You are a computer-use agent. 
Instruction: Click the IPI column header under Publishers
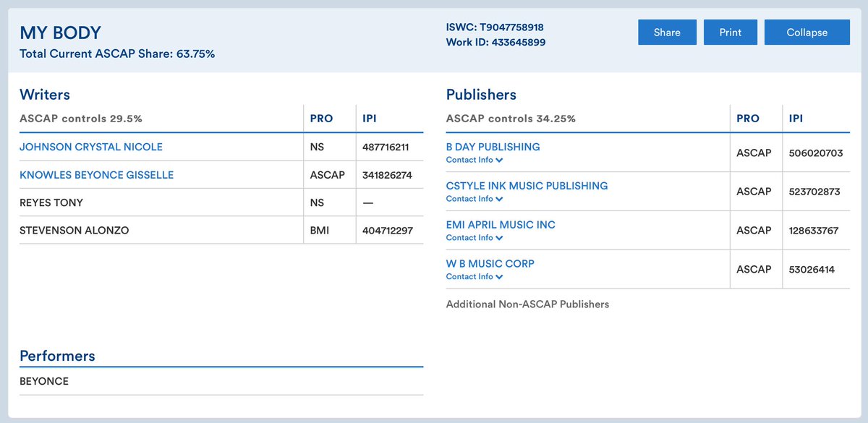[x=795, y=119]
